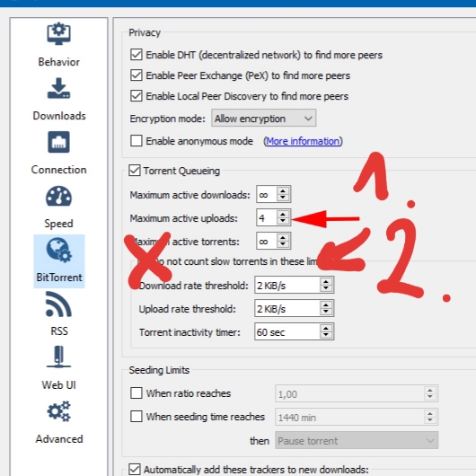Expand the Encryption mode dropdown
476x476 pixels.
[263, 118]
